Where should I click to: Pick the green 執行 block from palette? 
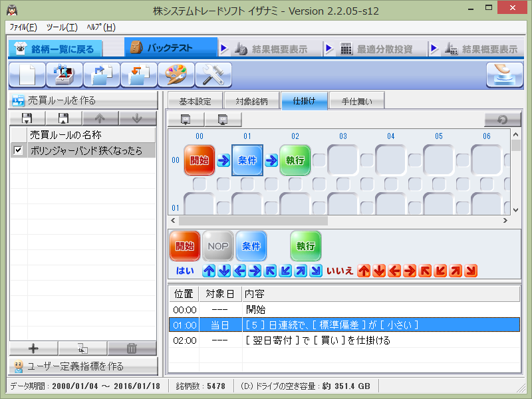[x=306, y=246]
